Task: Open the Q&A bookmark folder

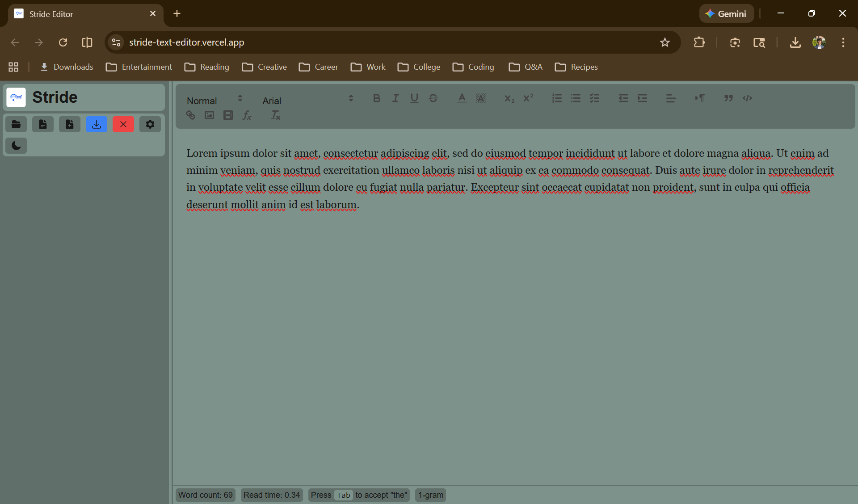Action: (x=526, y=67)
